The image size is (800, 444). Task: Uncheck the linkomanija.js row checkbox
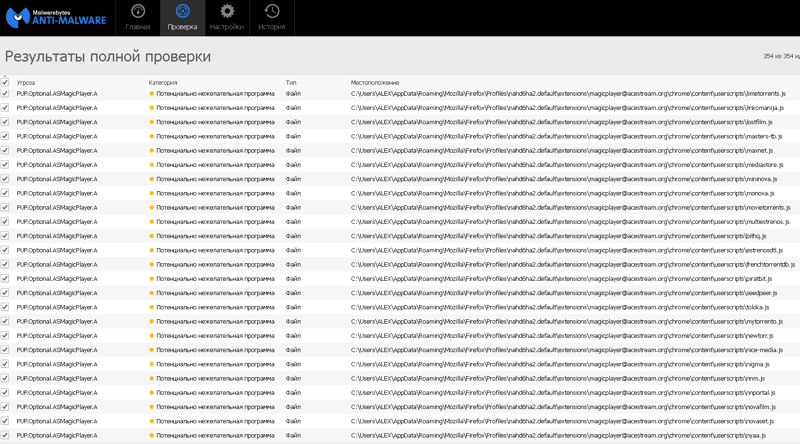(5, 108)
